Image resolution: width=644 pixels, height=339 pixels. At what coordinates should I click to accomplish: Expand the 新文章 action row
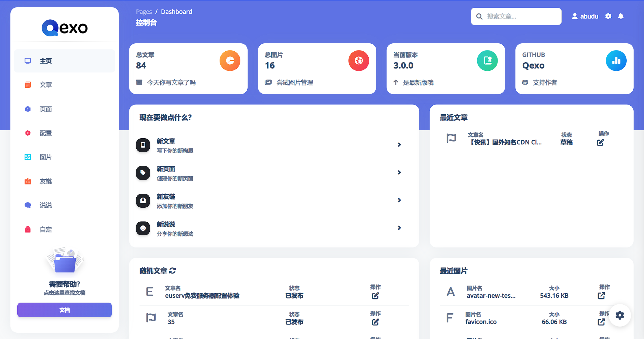[400, 145]
